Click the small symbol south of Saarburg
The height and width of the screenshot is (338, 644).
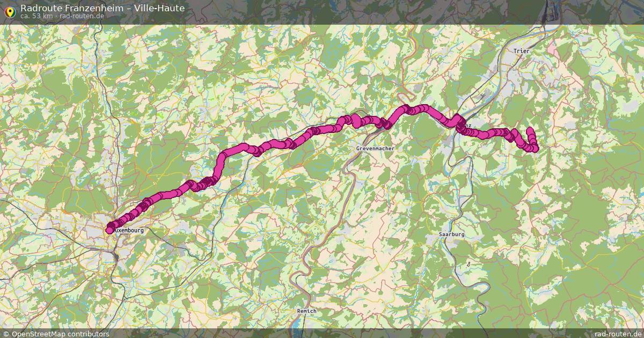[469, 264]
